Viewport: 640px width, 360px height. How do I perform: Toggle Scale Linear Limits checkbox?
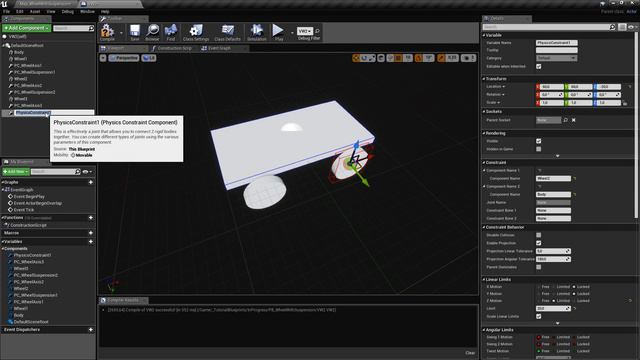pos(539,317)
